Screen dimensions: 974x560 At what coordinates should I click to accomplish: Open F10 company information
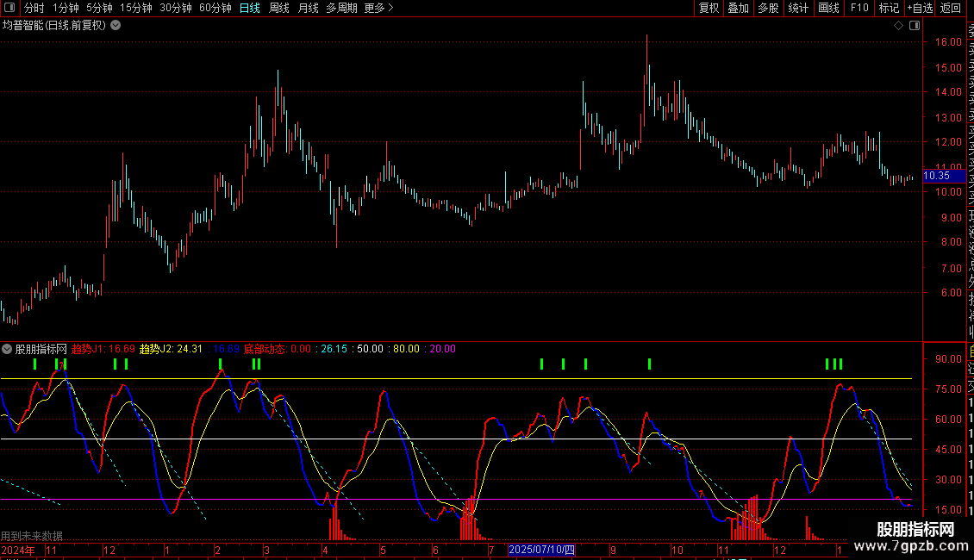[x=859, y=8]
